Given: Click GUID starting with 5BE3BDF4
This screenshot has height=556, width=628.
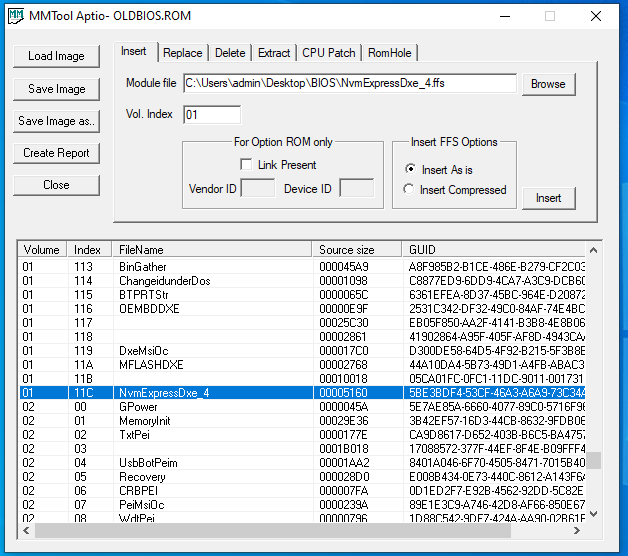Looking at the screenshot, I should coord(497,393).
